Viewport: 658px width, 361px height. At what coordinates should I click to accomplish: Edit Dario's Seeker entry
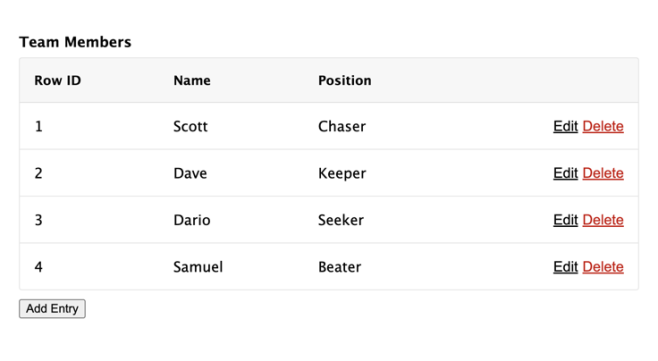click(x=565, y=220)
